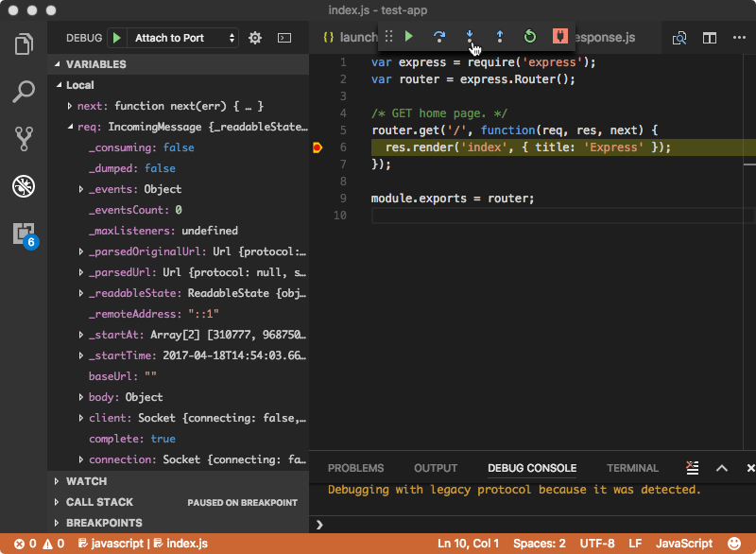The height and width of the screenshot is (554, 756).
Task: Close the bottom panel
Action: 750,468
